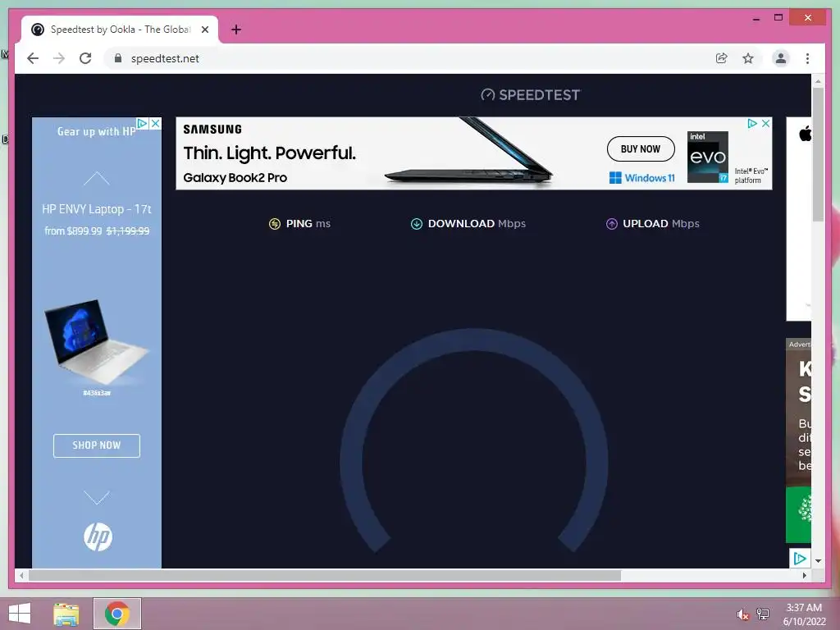Select the Speedtest by Ookla tab
Viewport: 840px width, 630px height.
point(120,30)
